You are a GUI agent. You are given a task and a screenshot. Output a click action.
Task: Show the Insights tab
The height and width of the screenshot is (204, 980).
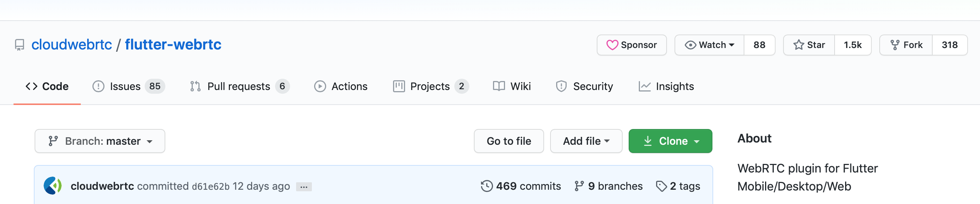666,86
